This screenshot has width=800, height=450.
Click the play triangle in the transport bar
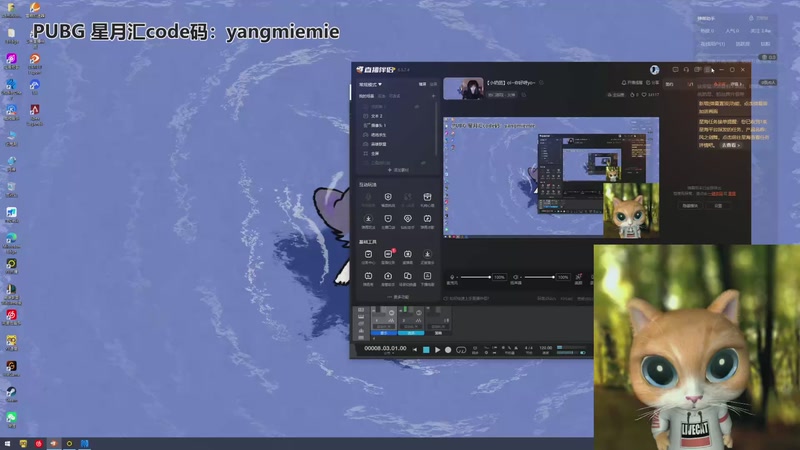click(437, 350)
